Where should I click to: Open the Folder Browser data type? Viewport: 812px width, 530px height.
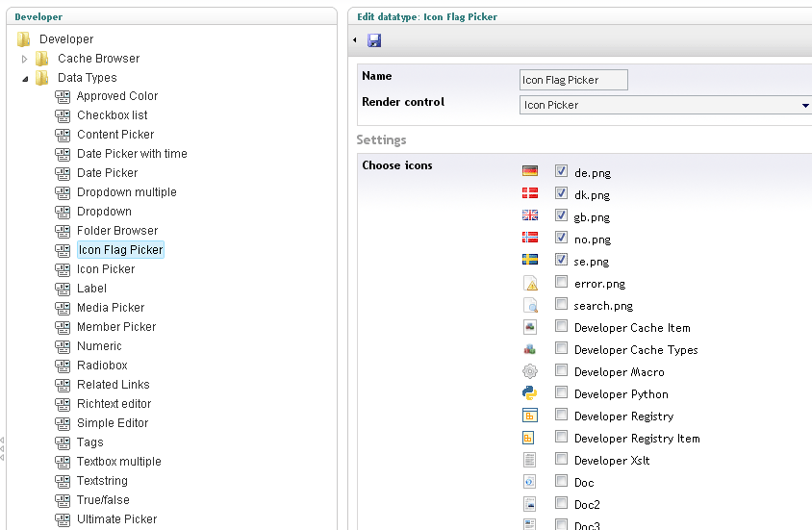[117, 231]
